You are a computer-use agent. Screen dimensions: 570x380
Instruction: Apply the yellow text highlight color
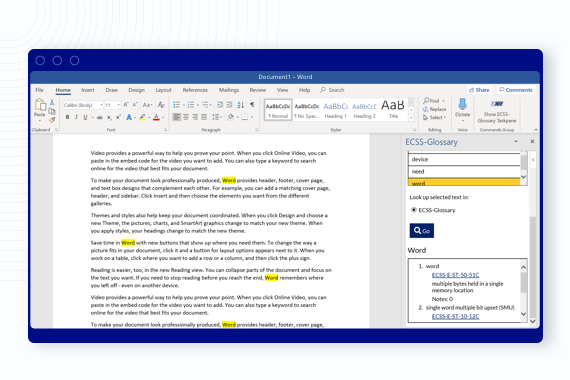(142, 117)
